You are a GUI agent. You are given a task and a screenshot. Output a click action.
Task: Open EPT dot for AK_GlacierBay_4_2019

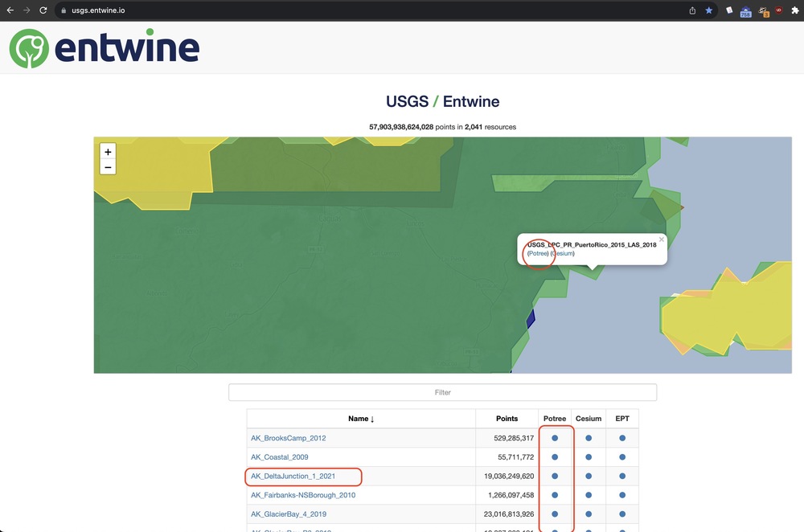pos(622,514)
